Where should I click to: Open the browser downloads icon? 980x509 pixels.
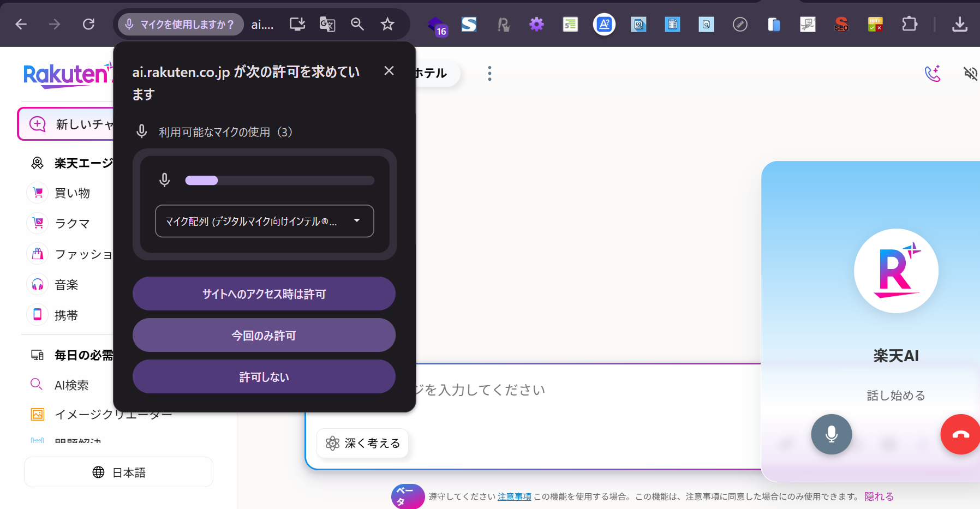[x=960, y=24]
